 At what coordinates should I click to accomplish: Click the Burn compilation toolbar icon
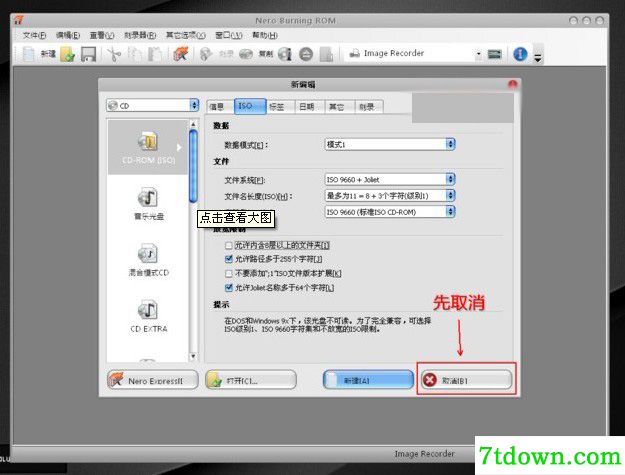(206, 54)
